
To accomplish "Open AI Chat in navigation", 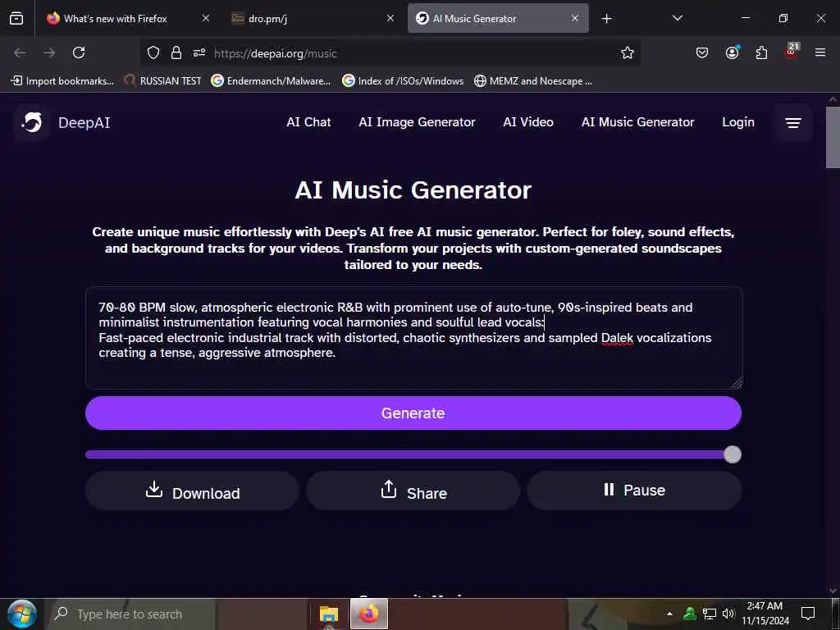I will 308,122.
